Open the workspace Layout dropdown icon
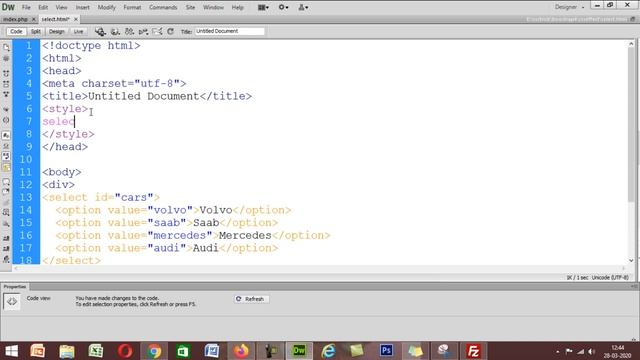Viewport: 640px width, 360px height. pos(263,7)
